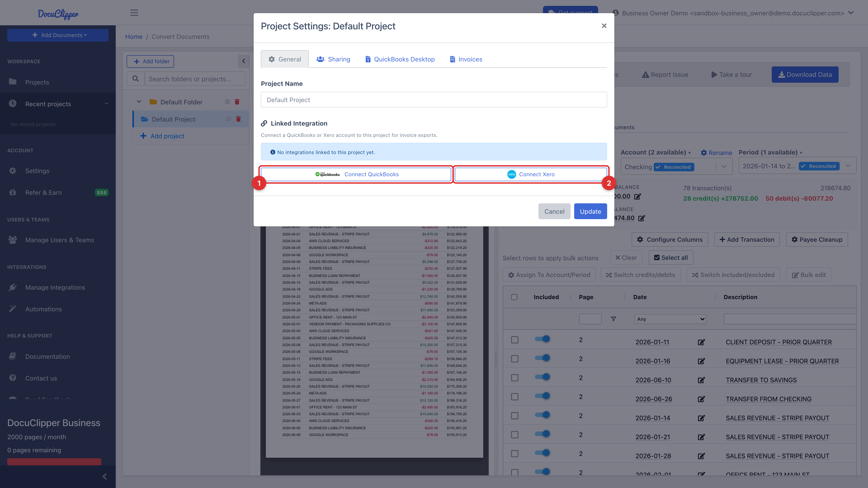Edit date for 2026-01-28 transaction

701,456
